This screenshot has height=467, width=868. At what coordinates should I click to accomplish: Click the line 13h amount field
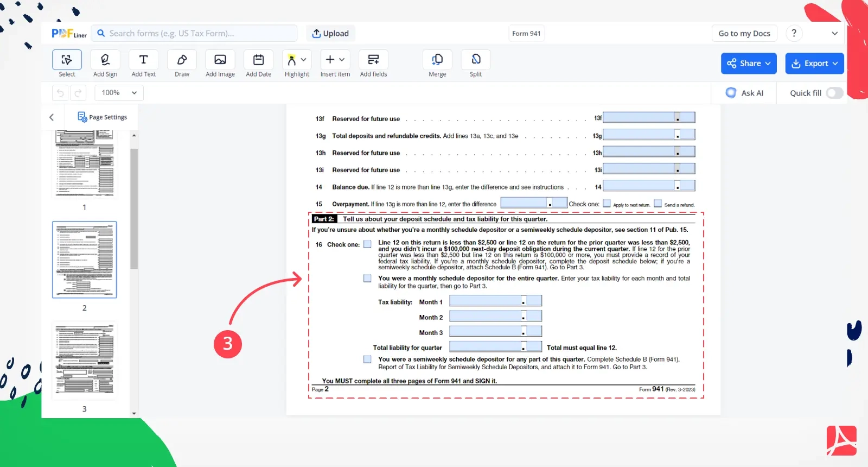pyautogui.click(x=639, y=152)
